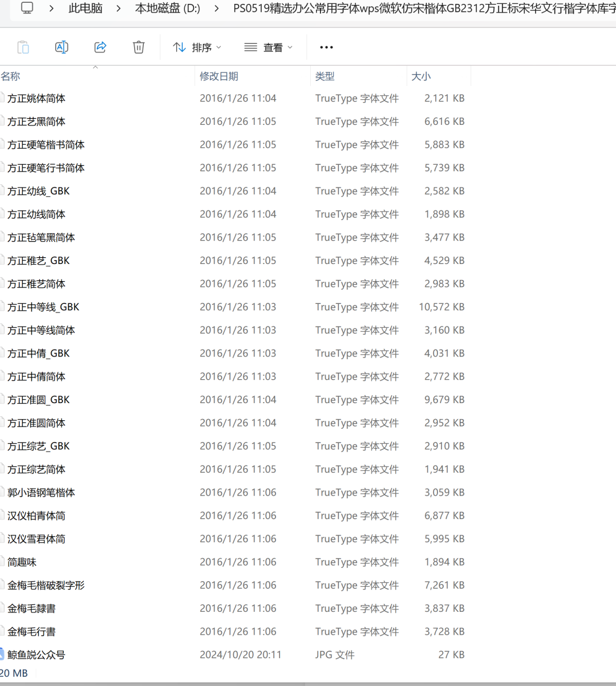Expand the chevron before 此电脑
Screen dimensions: 616x686
tap(52, 9)
